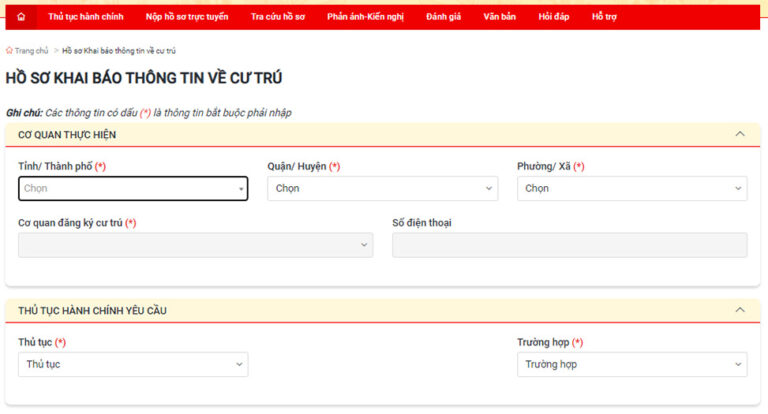Select the Đánh giá menu item

click(443, 17)
